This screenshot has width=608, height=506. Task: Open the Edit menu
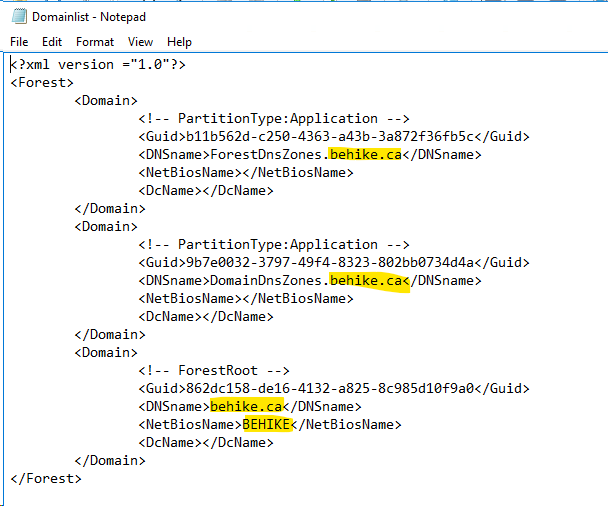coord(52,42)
